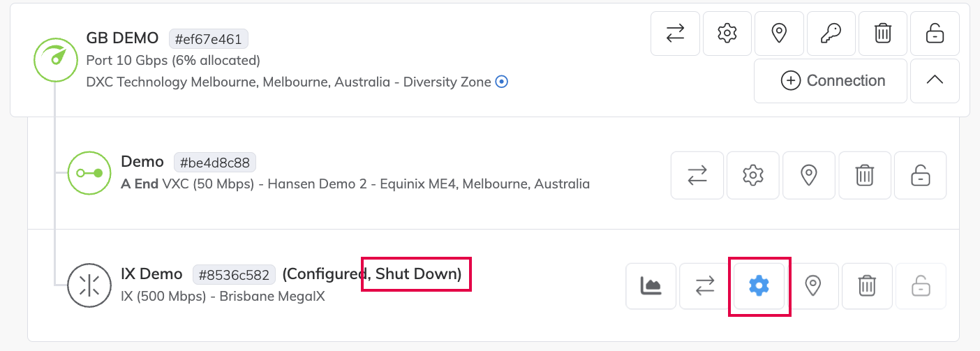Click GB DEMO swap arrows icon
Viewport: 980px width, 351px height.
675,33
